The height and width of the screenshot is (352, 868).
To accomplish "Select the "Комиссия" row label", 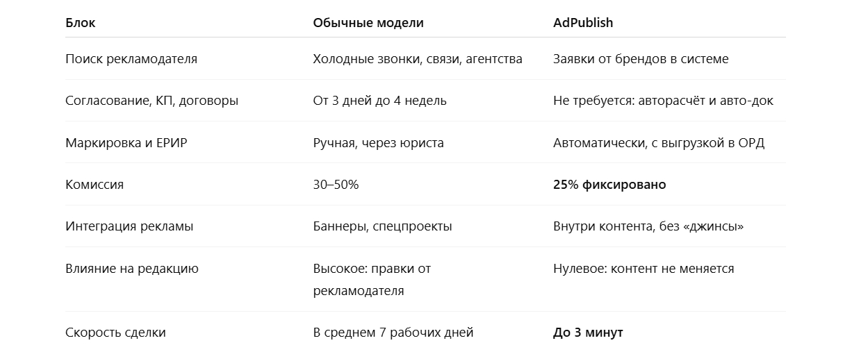I will click(x=95, y=185).
